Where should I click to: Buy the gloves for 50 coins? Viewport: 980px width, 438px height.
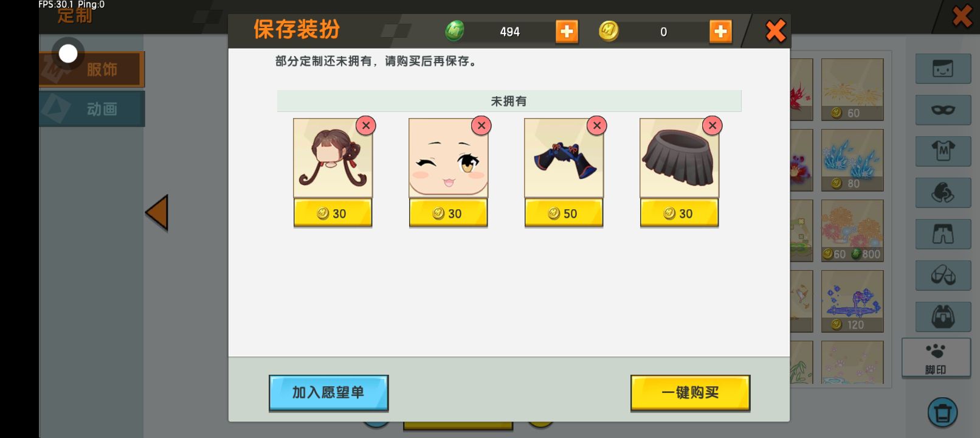(564, 214)
